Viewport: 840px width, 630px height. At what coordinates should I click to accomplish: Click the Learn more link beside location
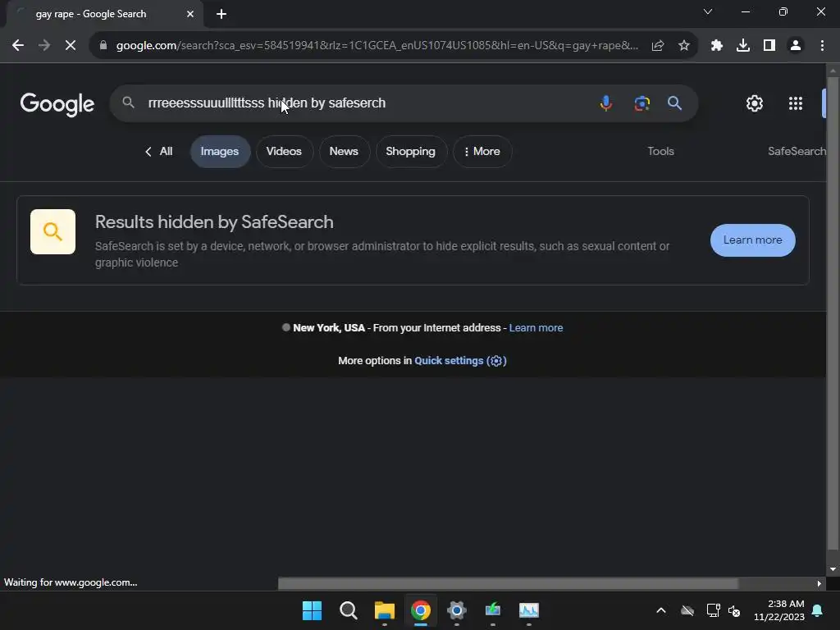point(536,328)
